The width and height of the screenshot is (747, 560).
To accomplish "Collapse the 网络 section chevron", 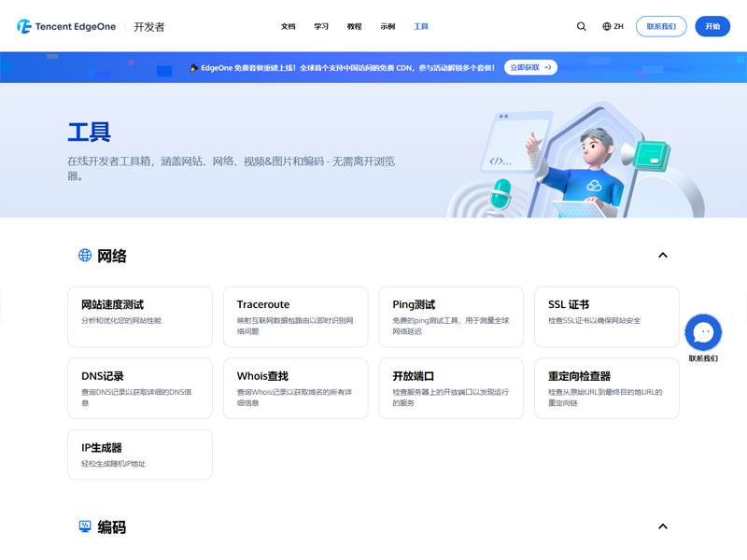I will pos(663,256).
